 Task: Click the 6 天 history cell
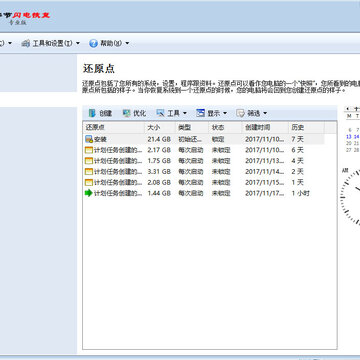tap(298, 150)
